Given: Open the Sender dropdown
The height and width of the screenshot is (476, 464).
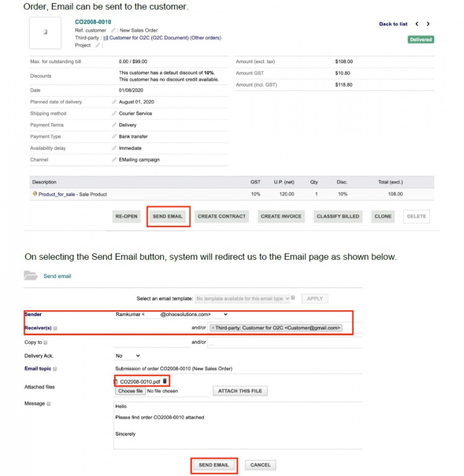Looking at the screenshot, I should (171, 314).
